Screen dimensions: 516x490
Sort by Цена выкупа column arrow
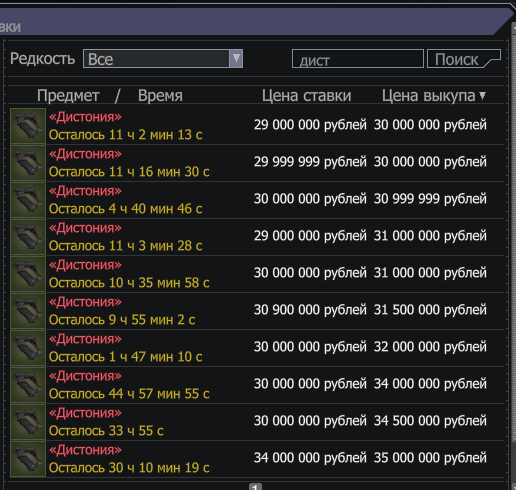click(482, 96)
